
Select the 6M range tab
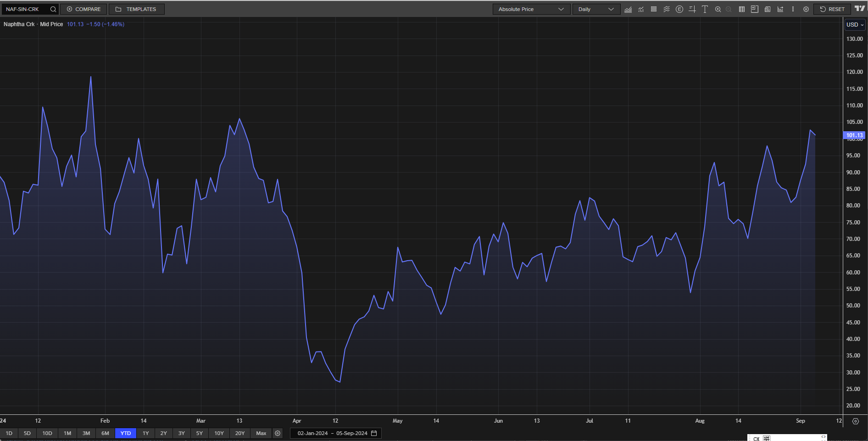point(105,433)
